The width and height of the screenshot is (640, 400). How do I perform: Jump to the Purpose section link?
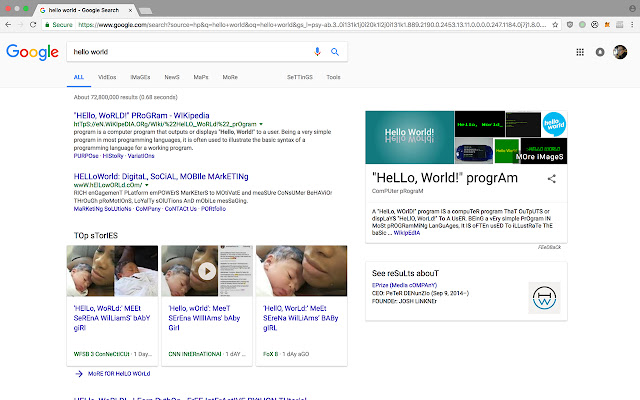[86, 156]
